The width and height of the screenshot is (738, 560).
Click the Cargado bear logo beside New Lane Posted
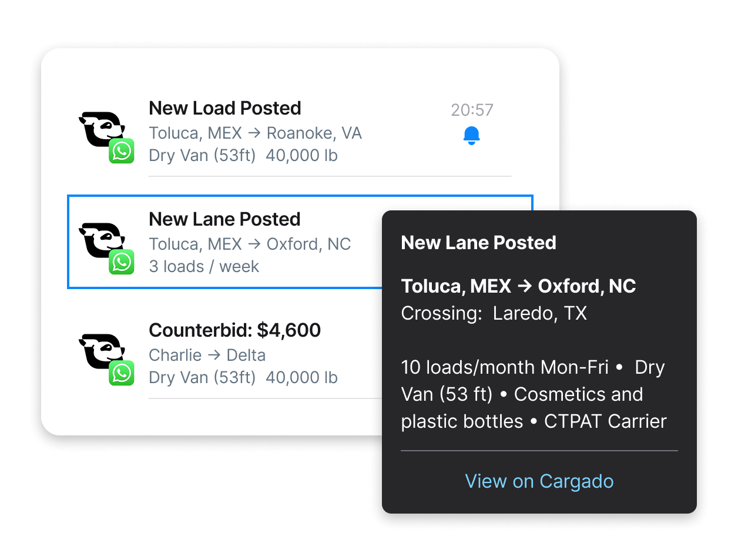click(x=102, y=240)
